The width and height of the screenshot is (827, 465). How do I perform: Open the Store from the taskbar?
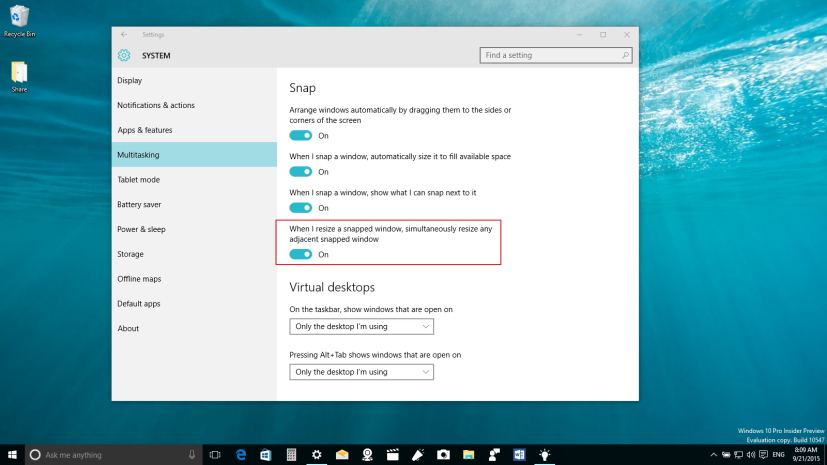click(x=266, y=455)
